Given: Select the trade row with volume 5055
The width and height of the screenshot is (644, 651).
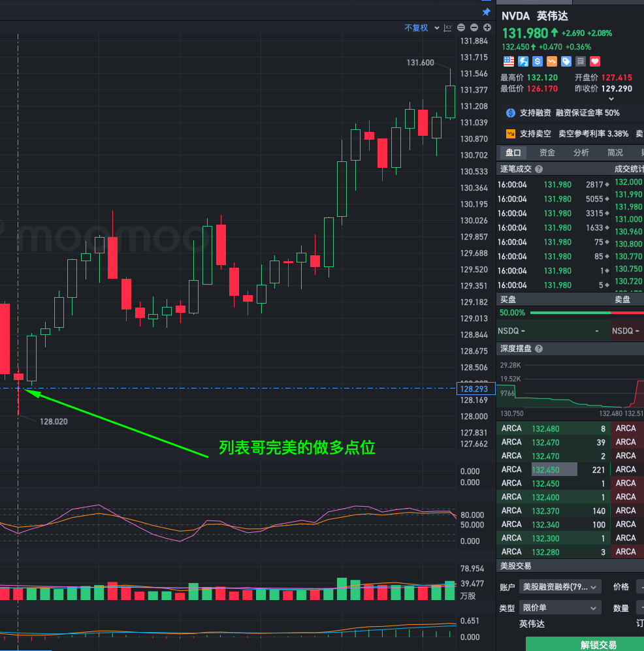Looking at the screenshot, I should tap(553, 199).
